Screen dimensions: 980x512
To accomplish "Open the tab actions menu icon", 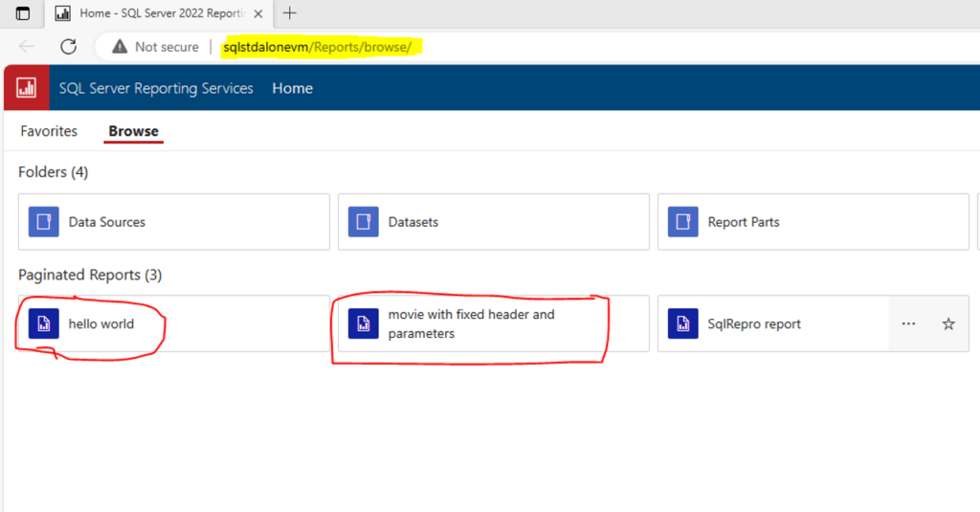I will pyautogui.click(x=23, y=13).
